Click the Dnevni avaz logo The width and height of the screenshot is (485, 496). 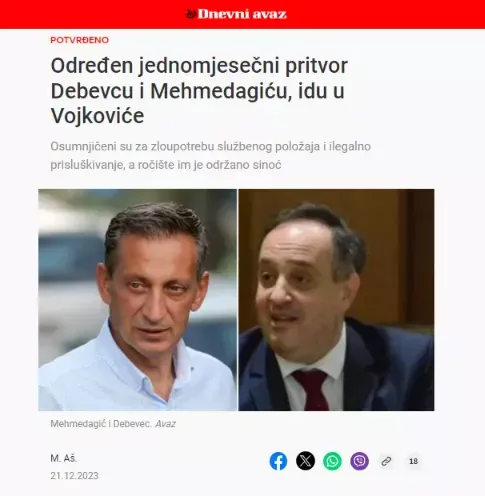point(236,14)
